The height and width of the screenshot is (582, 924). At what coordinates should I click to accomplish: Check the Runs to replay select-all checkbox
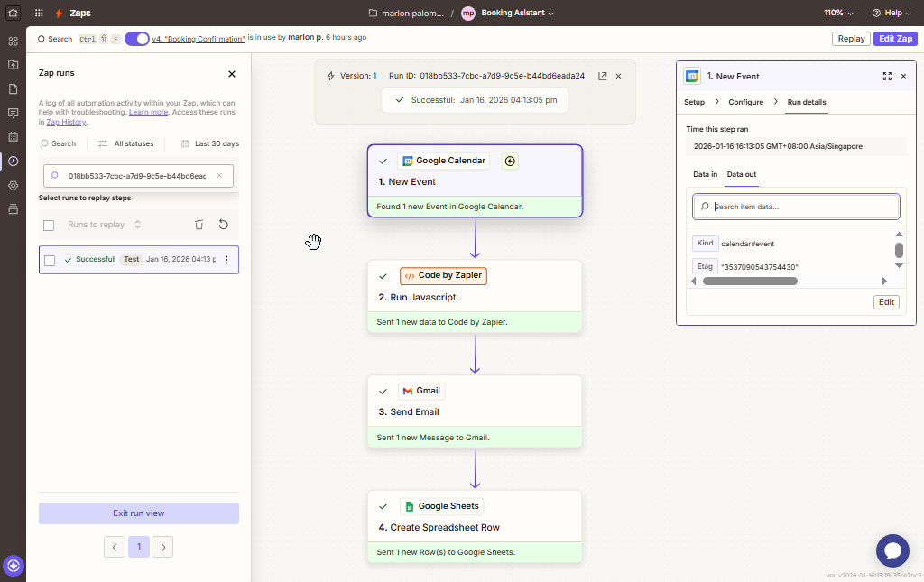[49, 225]
